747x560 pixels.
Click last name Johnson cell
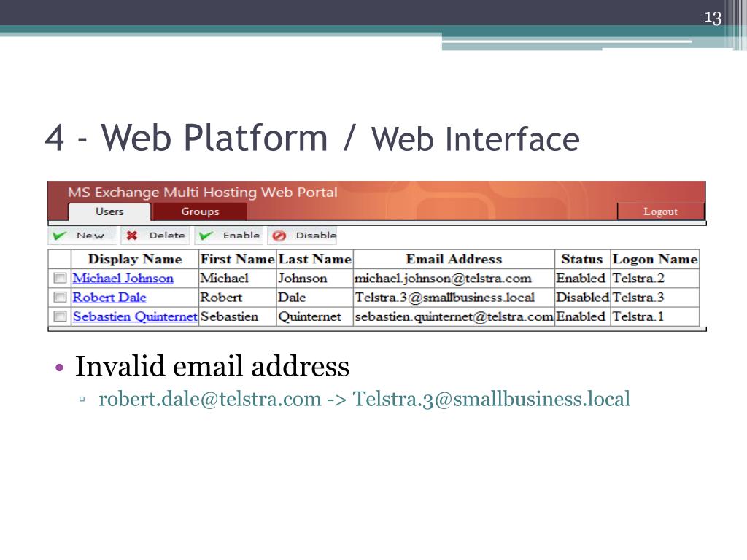315,278
